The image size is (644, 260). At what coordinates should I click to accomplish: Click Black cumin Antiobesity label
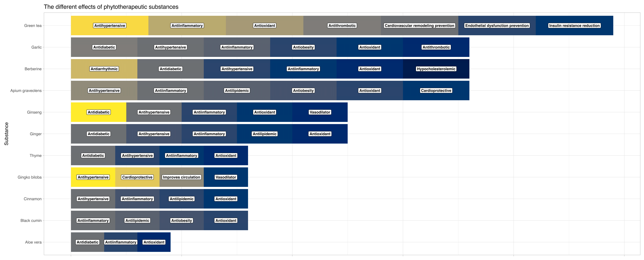coord(181,220)
